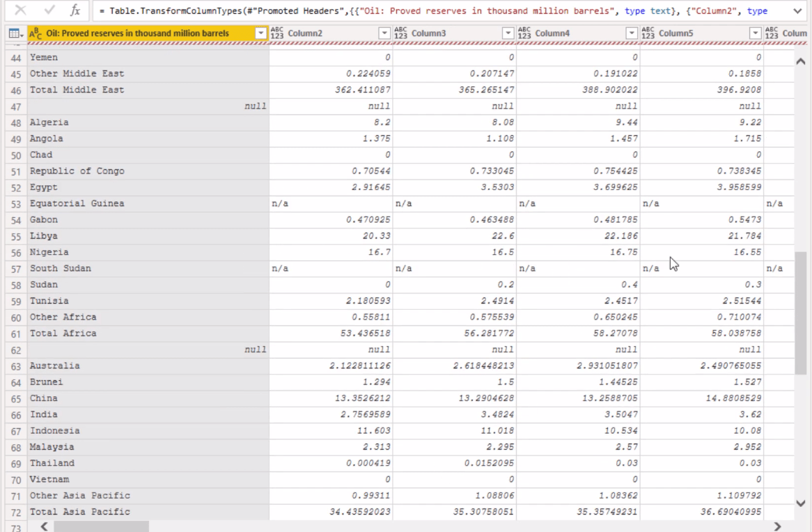Viewport: 812px width, 532px height.
Task: Select the 'Brunei' cell
Action: pyautogui.click(x=148, y=382)
